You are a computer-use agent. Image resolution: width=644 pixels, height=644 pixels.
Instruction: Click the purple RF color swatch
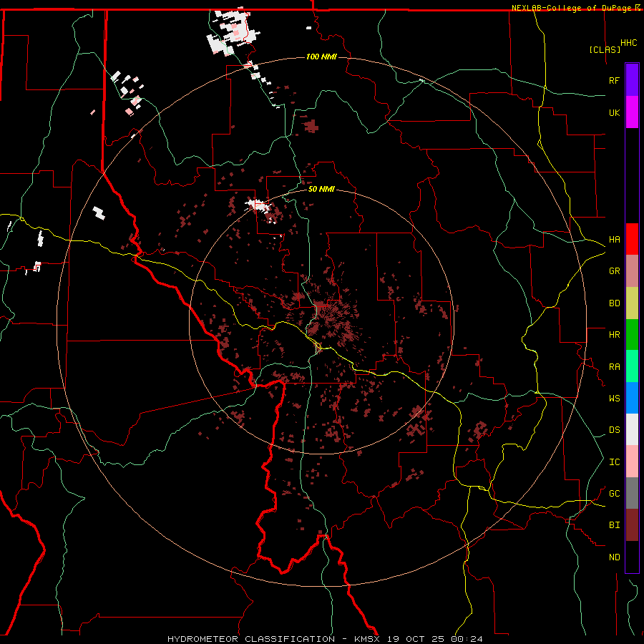click(632, 80)
